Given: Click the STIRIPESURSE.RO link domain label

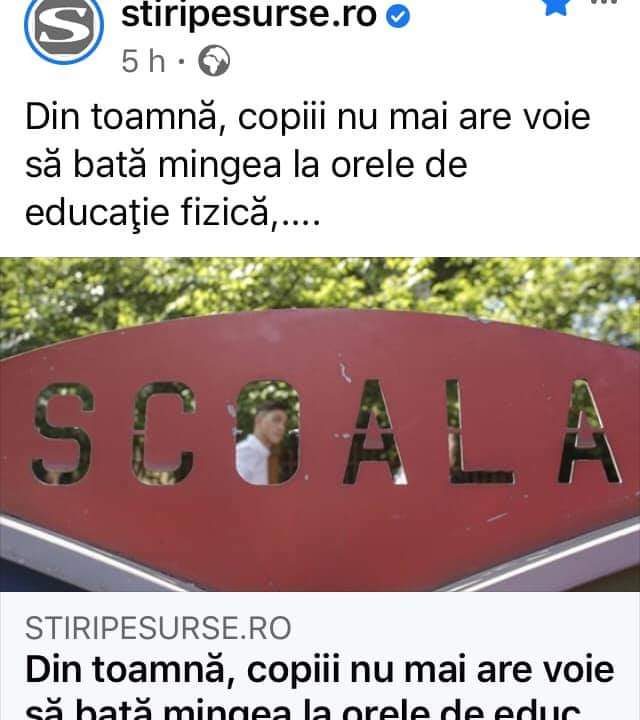Looking at the screenshot, I should click(158, 628).
